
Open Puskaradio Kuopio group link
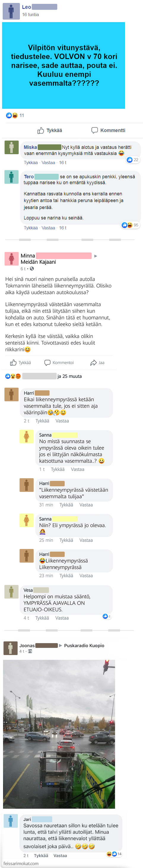(84, 645)
